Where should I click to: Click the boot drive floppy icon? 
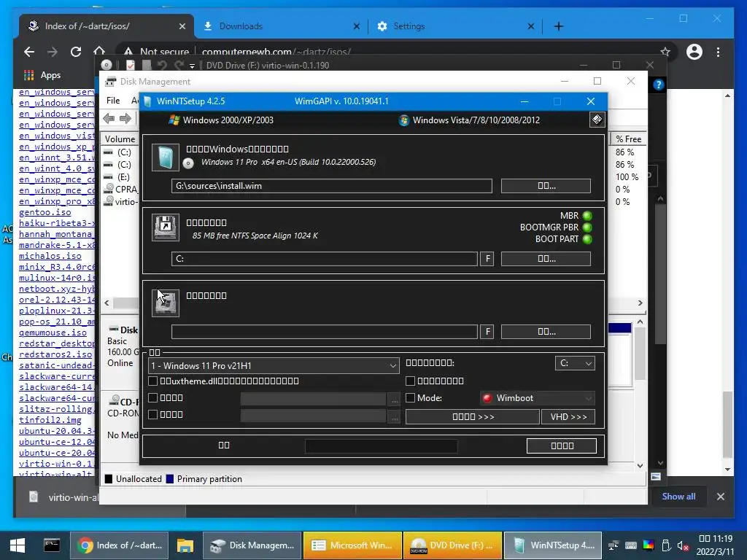click(166, 227)
